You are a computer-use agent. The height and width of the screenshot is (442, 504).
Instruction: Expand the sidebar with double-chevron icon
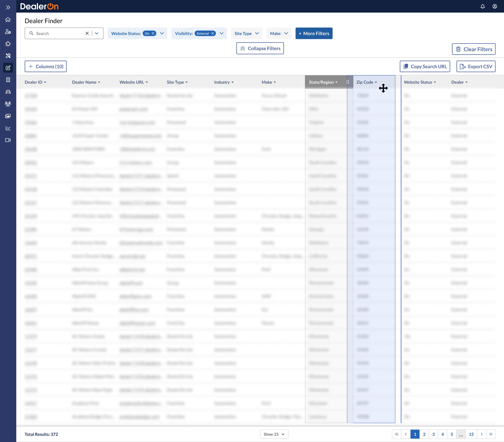tap(8, 7)
